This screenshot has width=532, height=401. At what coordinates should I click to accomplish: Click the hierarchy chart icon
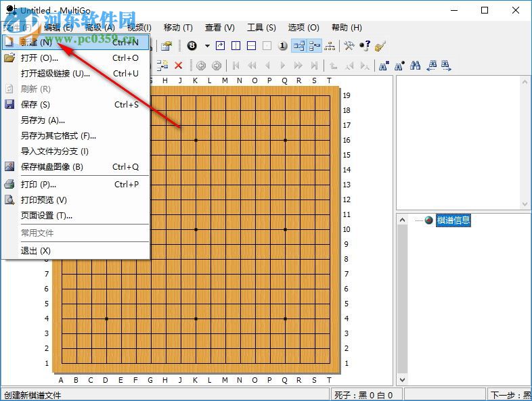point(330,46)
